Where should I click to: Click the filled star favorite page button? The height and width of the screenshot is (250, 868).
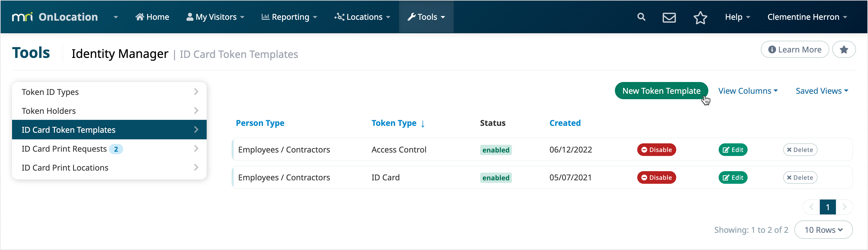(x=844, y=50)
